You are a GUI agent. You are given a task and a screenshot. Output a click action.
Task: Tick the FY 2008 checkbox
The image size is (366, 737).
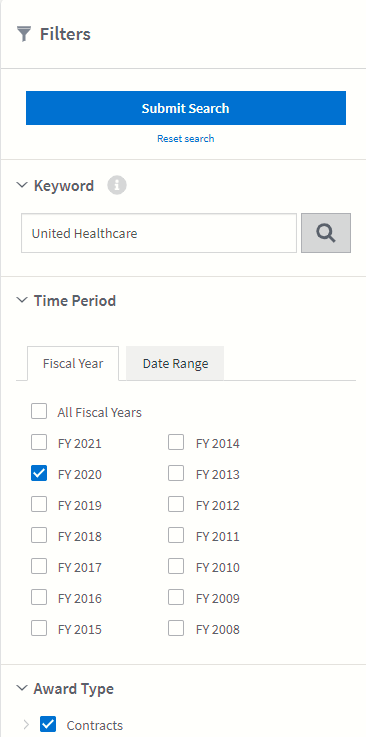[176, 628]
